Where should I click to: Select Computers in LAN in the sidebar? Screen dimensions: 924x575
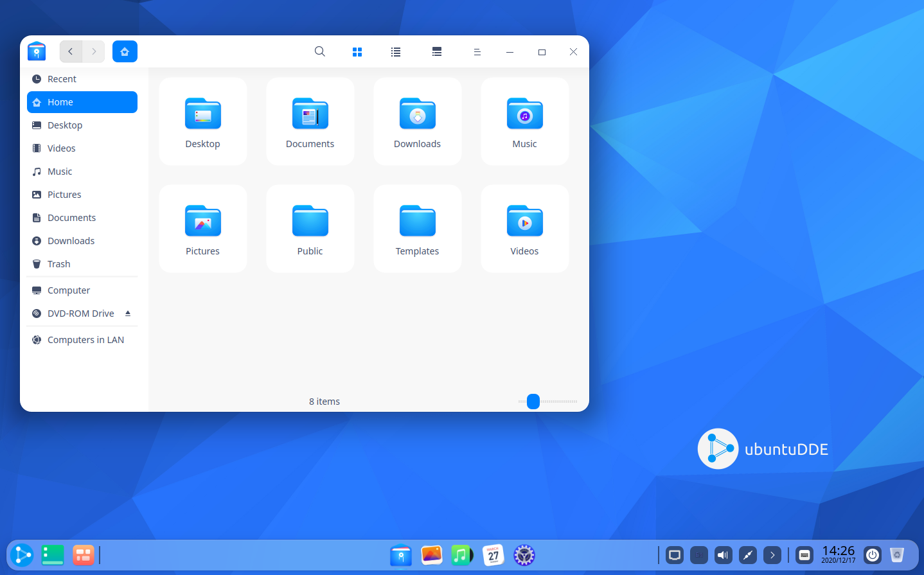pyautogui.click(x=85, y=339)
